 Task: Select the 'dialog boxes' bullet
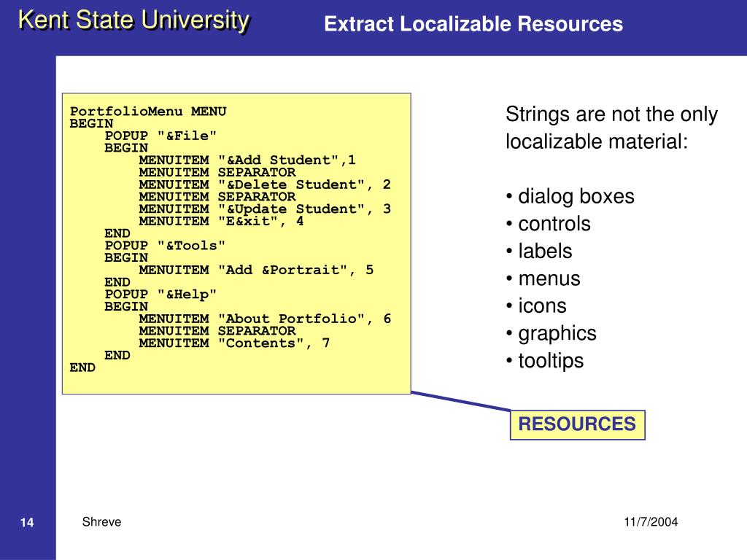point(570,196)
